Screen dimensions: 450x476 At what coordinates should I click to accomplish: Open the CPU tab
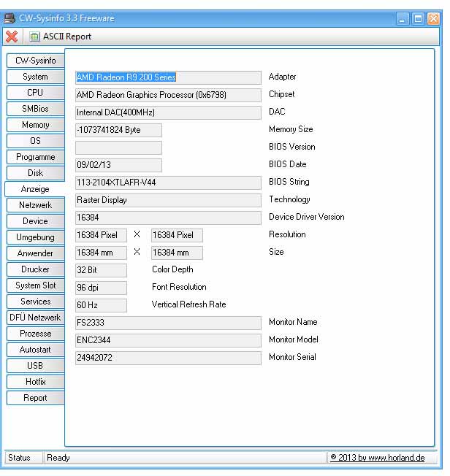tap(36, 93)
